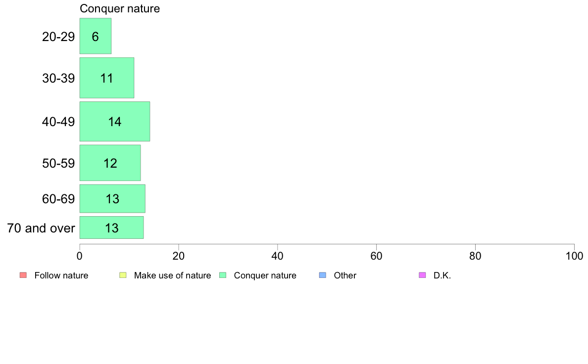
Task: Click the D.K. magenta legend swatch
Action: (x=422, y=275)
